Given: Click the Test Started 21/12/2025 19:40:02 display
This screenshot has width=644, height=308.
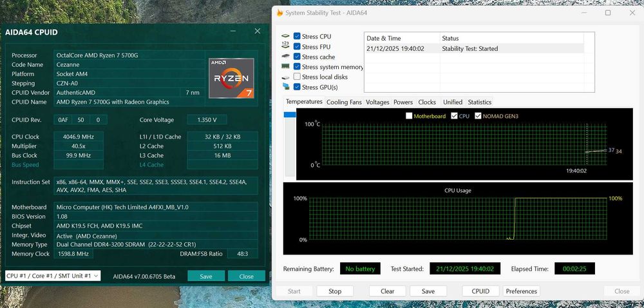Looking at the screenshot, I should 465,269.
